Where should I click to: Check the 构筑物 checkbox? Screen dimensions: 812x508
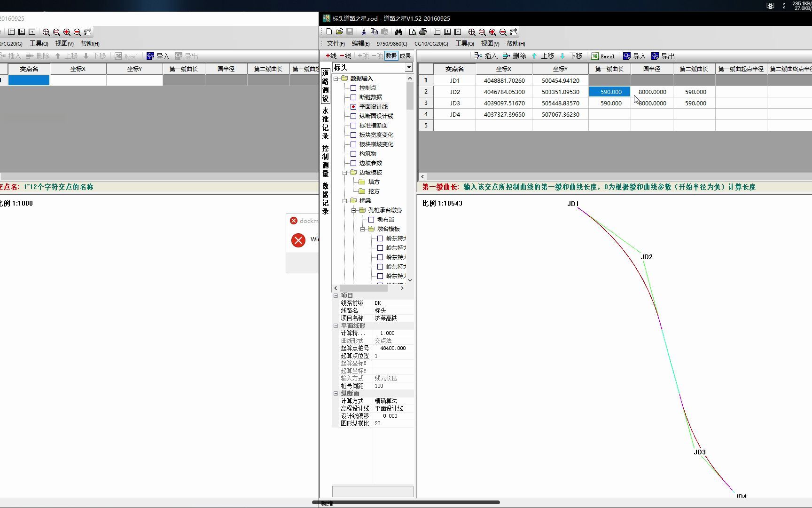click(x=353, y=154)
